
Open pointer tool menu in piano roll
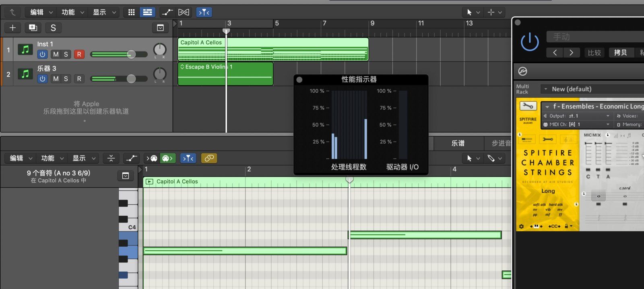[473, 158]
